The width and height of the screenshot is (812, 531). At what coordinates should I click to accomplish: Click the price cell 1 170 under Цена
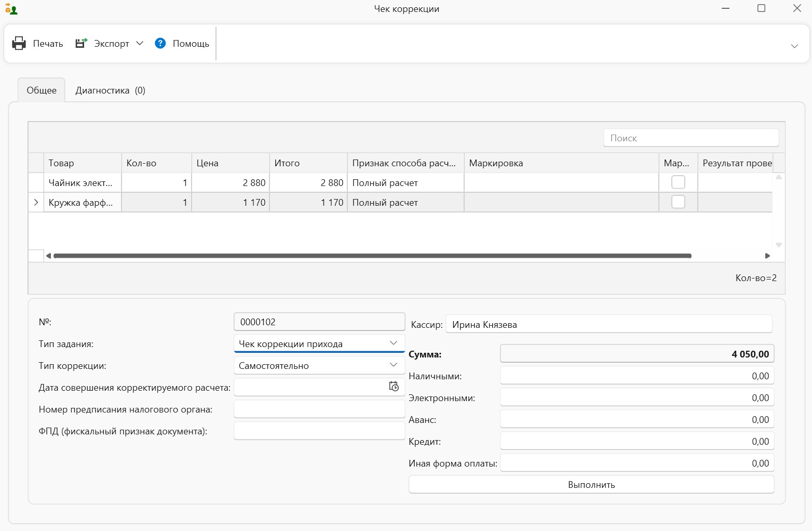coord(231,202)
